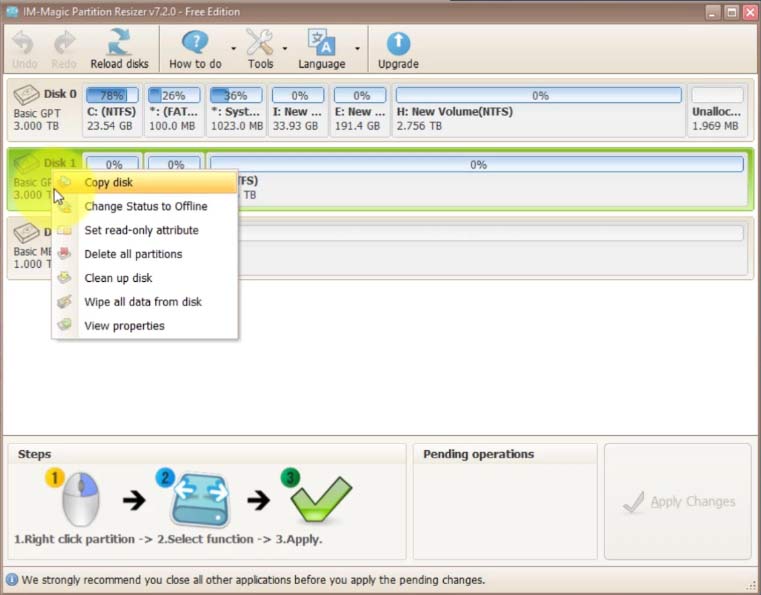Select Delete all partitions option
Screen dimensions: 761x595
133,255
